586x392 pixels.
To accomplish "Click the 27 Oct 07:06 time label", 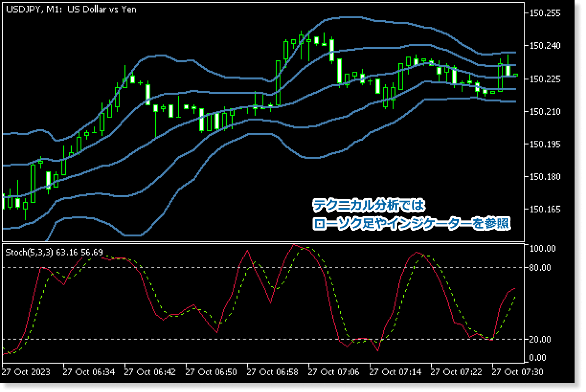I will coord(334,372).
